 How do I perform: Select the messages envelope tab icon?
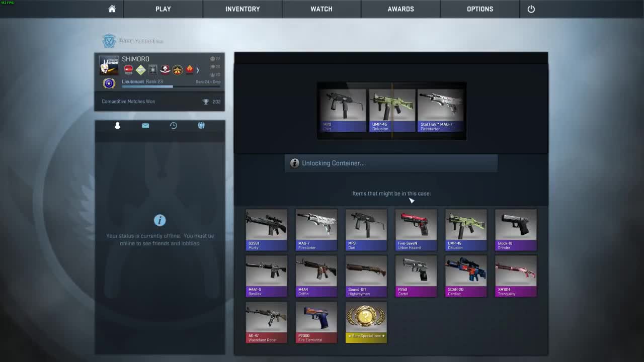[145, 125]
